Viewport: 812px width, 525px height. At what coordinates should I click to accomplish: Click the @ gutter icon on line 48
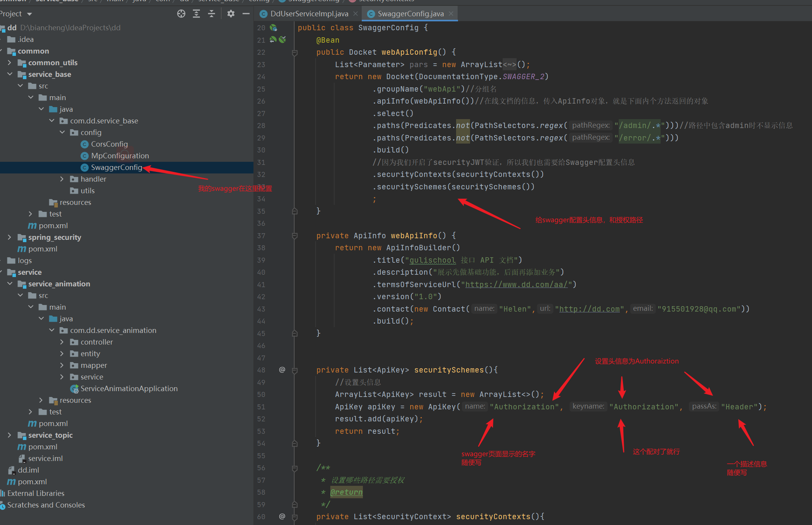pyautogui.click(x=282, y=370)
